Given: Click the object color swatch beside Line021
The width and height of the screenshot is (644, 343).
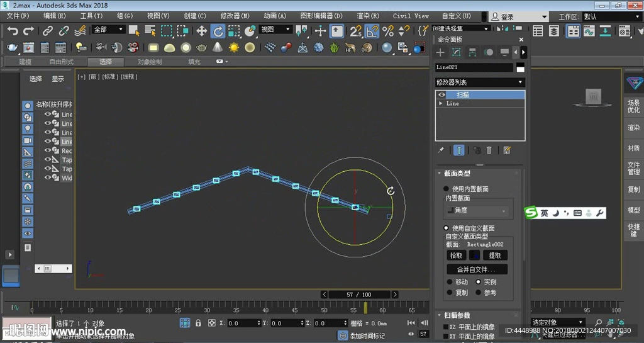Looking at the screenshot, I should click(520, 68).
